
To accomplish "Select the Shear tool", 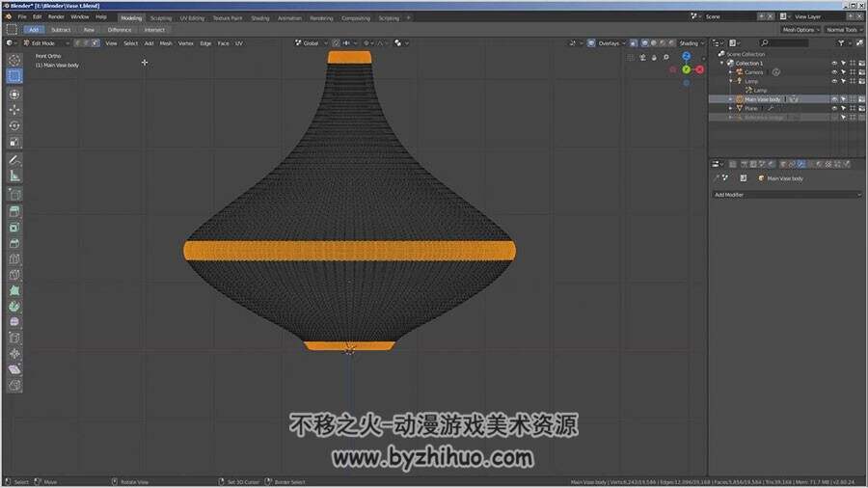I will 14,369.
